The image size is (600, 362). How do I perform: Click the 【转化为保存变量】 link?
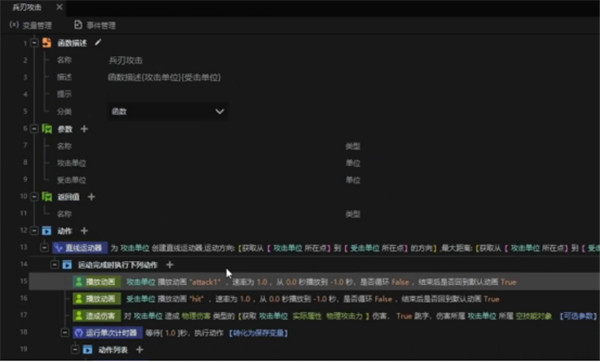(x=258, y=333)
